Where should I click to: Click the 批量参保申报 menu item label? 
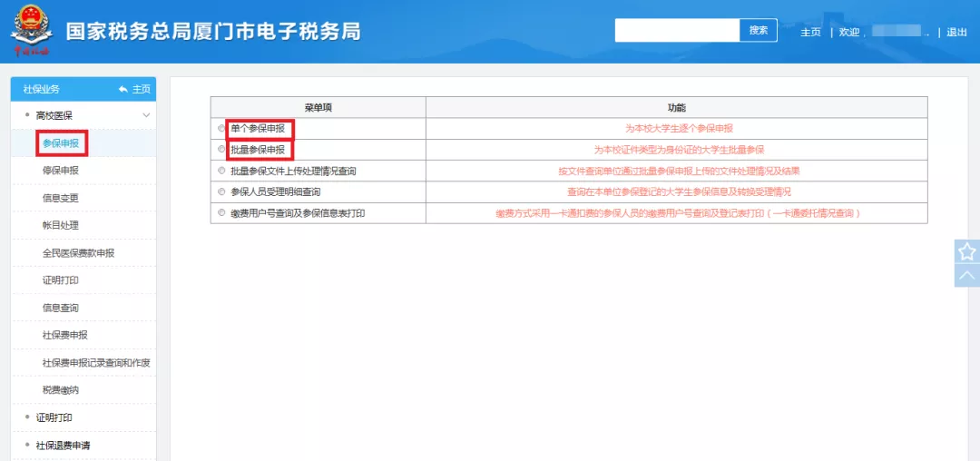[x=258, y=150]
